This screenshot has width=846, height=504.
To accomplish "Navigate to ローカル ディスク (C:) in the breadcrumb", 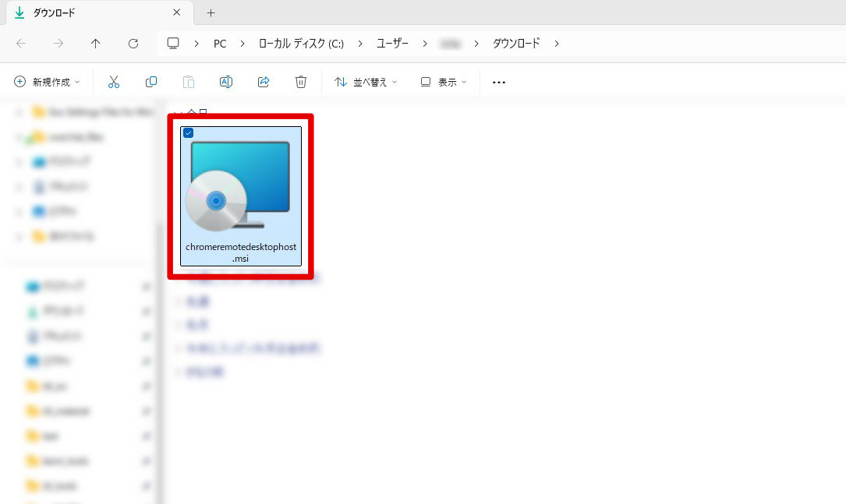I will pyautogui.click(x=300, y=44).
